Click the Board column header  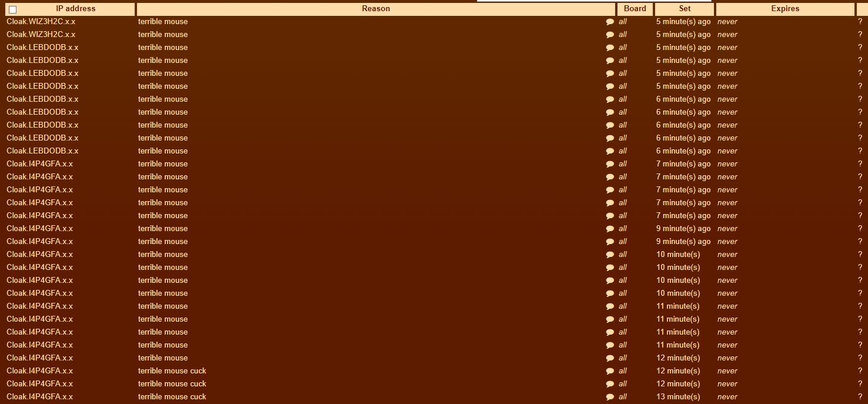pos(635,9)
